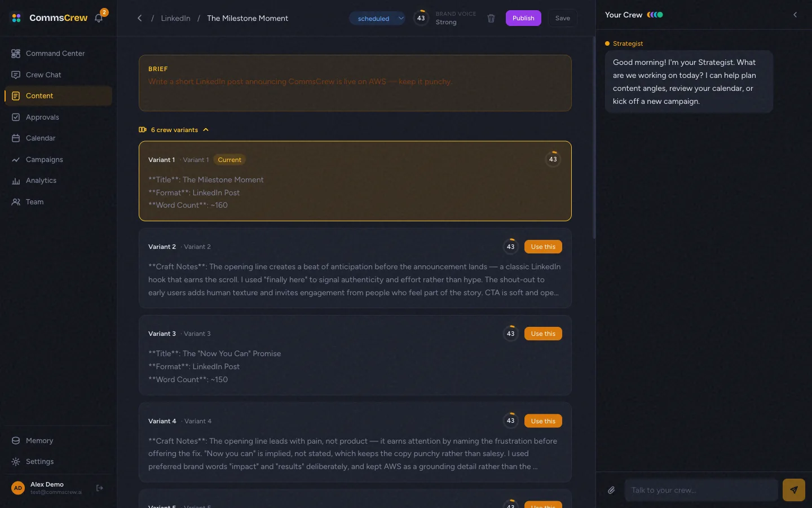Screen dimensions: 812x508
Task: Use this for Variant 2
Action: point(543,247)
